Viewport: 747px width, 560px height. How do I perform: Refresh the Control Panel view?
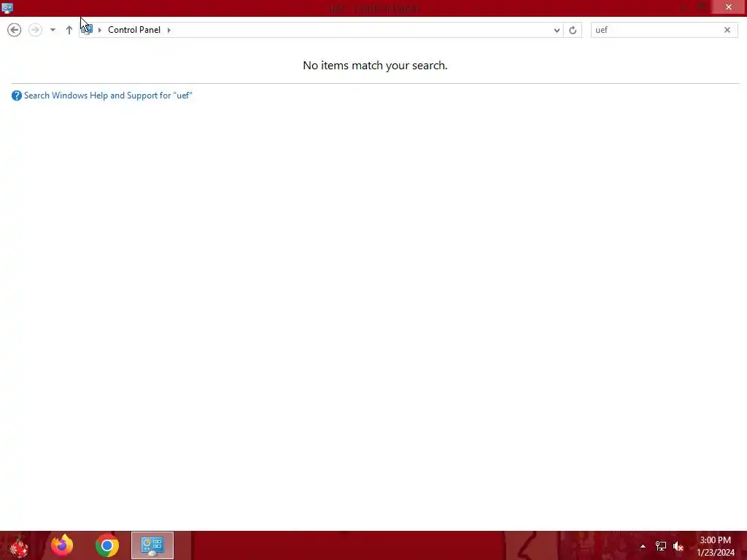pos(573,30)
